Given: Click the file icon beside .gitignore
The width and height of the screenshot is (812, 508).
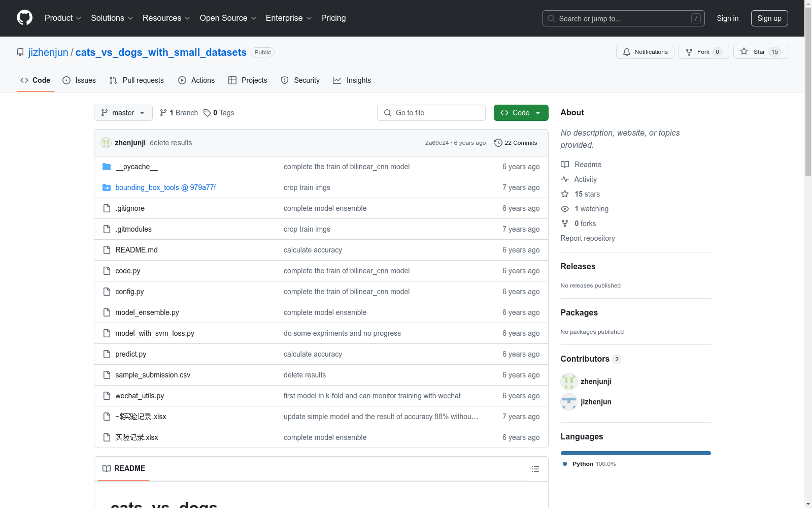Looking at the screenshot, I should (x=107, y=208).
